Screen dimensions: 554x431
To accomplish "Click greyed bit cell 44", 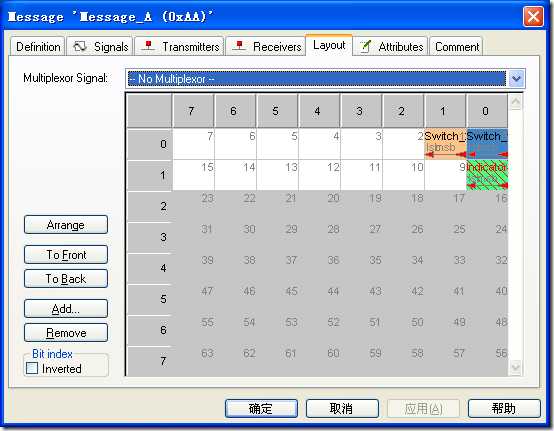I will coord(319,299).
